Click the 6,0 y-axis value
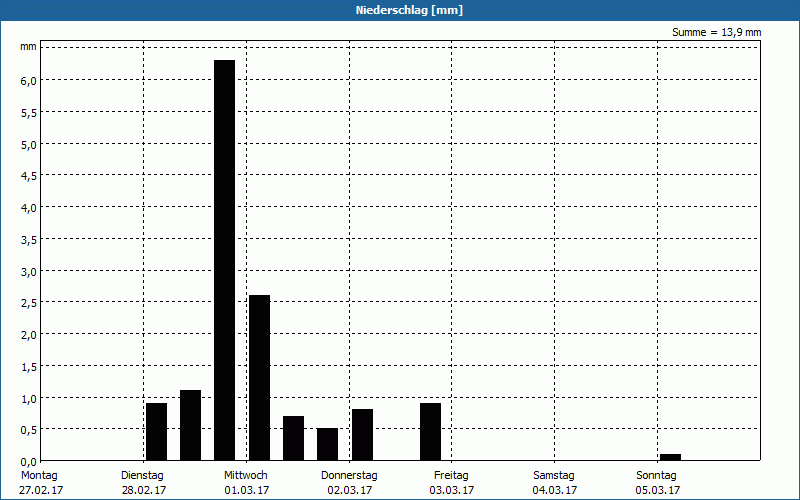The width and height of the screenshot is (800, 500). (29, 81)
